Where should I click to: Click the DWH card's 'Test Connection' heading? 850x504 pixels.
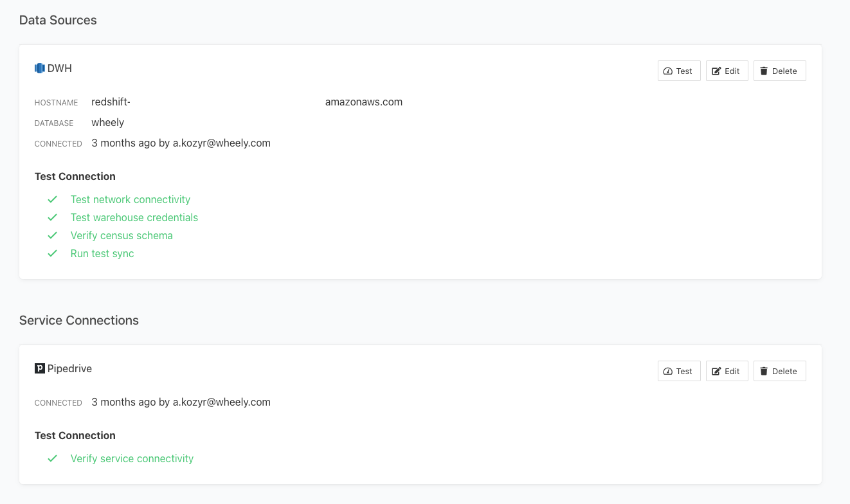coord(75,176)
